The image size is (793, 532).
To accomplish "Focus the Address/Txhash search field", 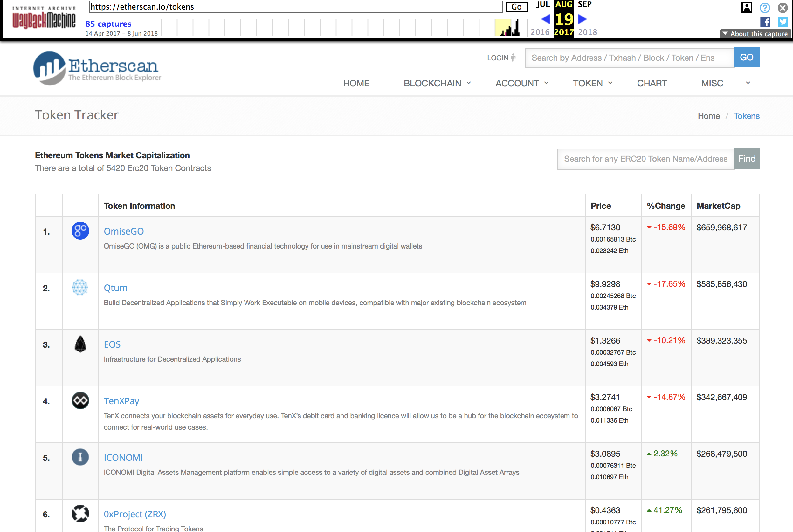I will coord(629,58).
